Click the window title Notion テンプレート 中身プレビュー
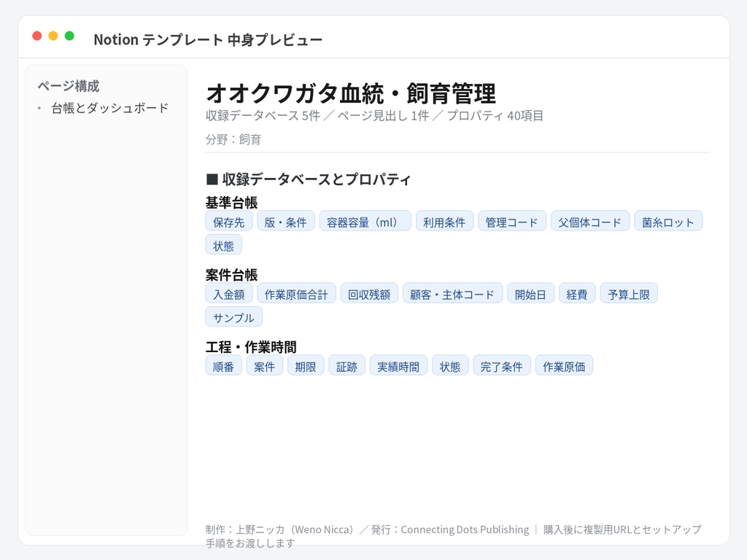 click(208, 39)
